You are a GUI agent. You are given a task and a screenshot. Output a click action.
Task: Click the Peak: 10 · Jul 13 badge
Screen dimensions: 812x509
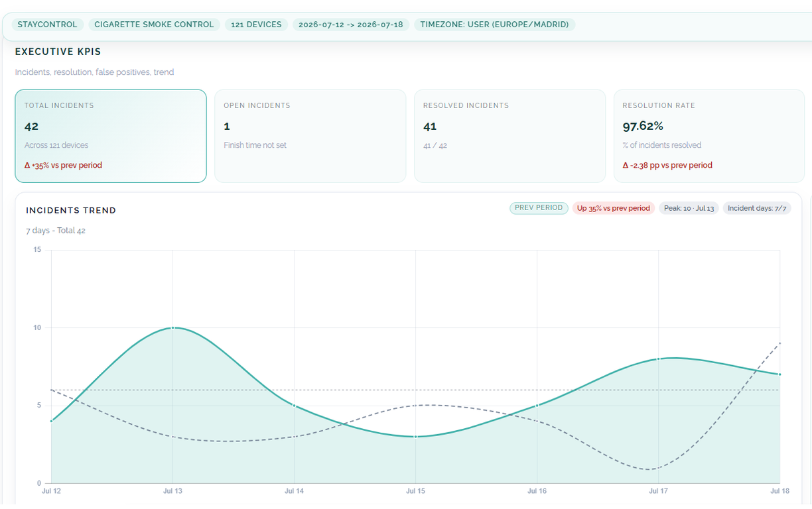(689, 208)
